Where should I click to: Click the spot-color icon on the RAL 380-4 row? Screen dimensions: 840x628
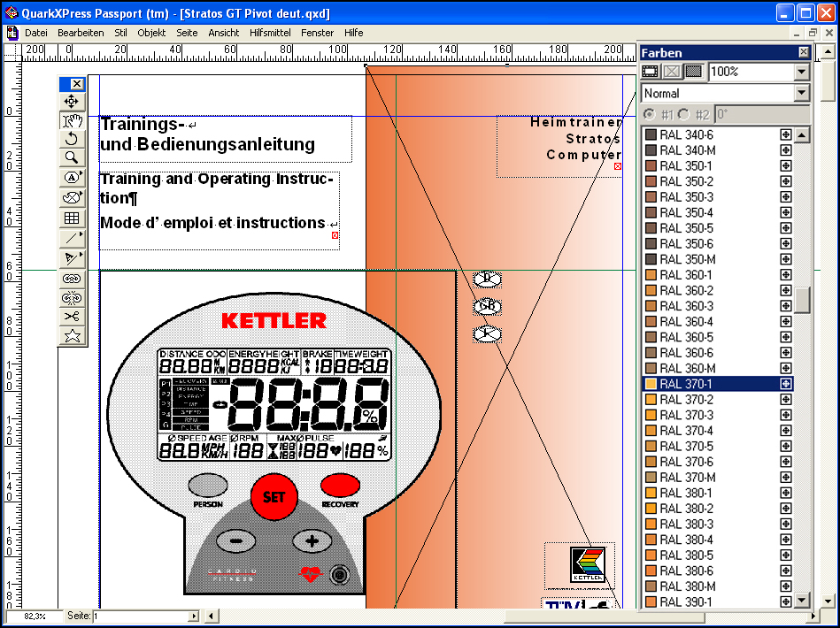[785, 540]
